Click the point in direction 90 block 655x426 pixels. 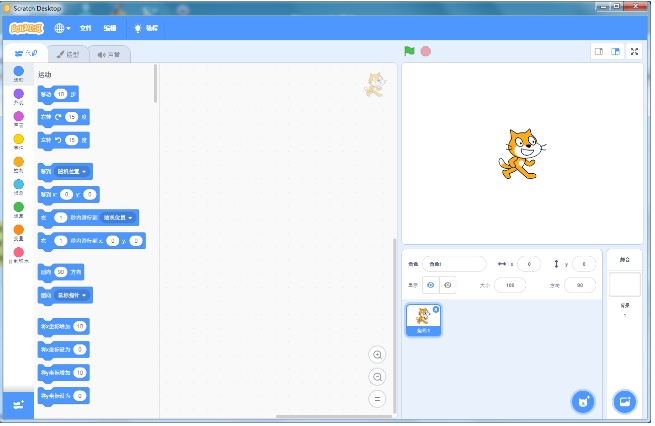point(61,272)
